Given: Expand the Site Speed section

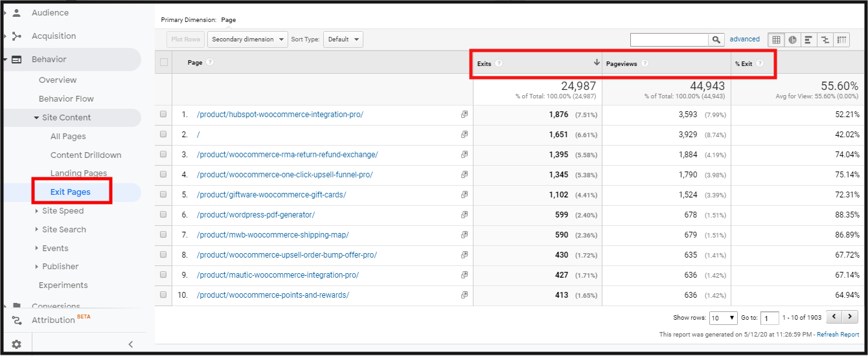Looking at the screenshot, I should (x=62, y=211).
